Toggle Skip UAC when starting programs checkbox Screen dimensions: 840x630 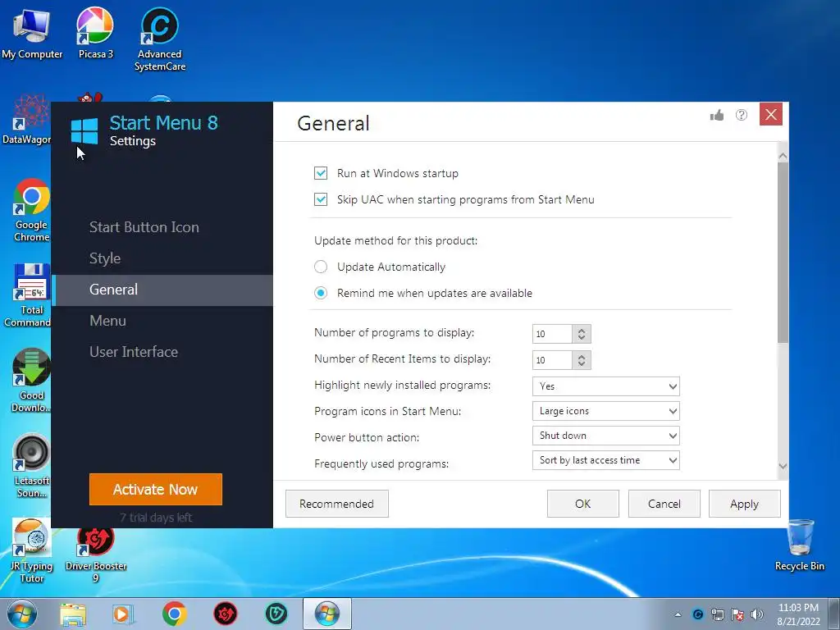tap(321, 199)
